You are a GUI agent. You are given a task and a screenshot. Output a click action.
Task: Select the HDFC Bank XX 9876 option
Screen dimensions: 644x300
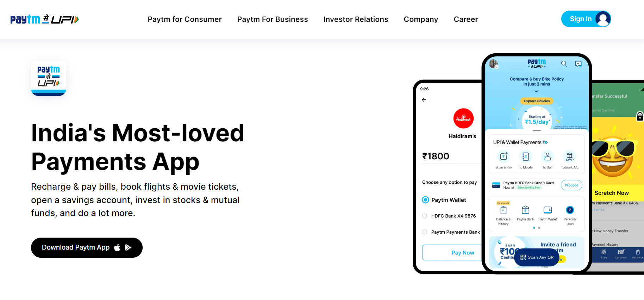[x=425, y=216]
